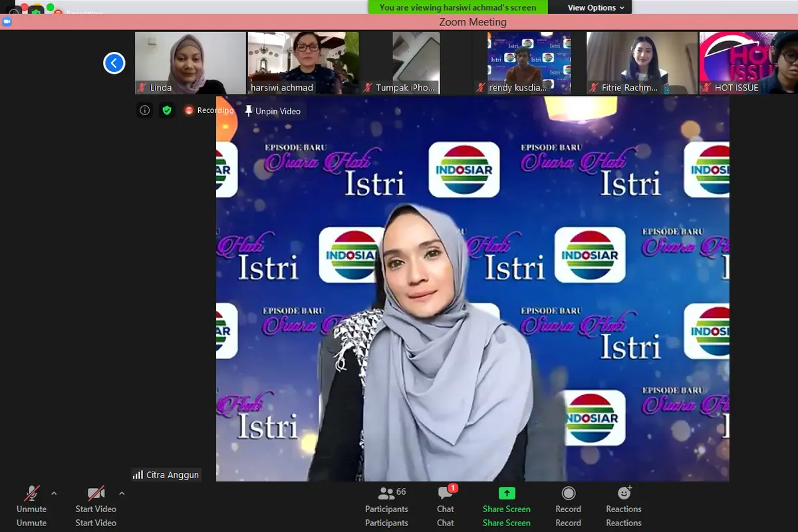The width and height of the screenshot is (798, 532).
Task: Click the participant count 66
Action: (401, 492)
